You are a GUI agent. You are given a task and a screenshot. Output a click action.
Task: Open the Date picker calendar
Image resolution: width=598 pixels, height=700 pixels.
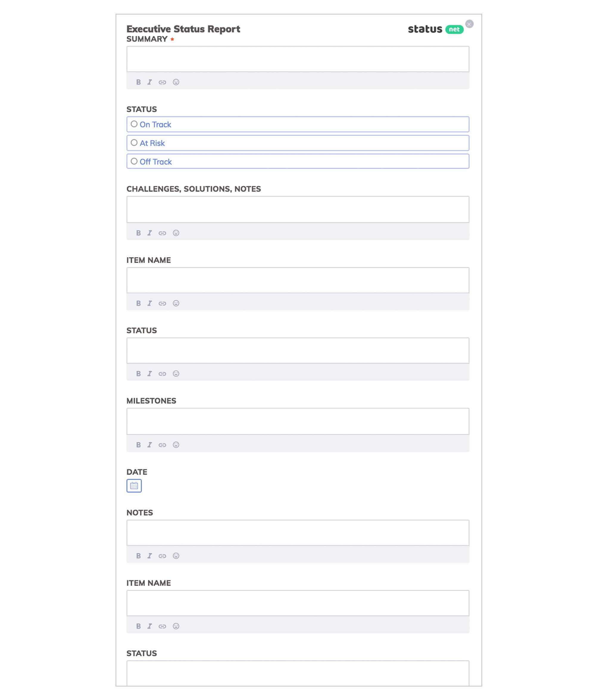[133, 486]
